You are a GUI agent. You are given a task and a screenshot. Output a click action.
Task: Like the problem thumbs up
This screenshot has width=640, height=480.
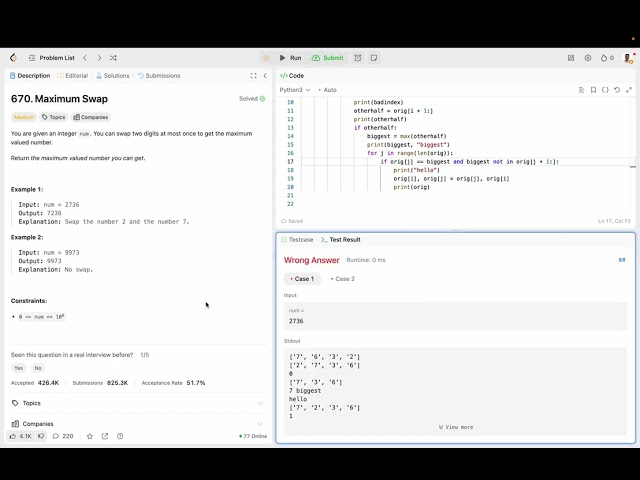point(22,436)
